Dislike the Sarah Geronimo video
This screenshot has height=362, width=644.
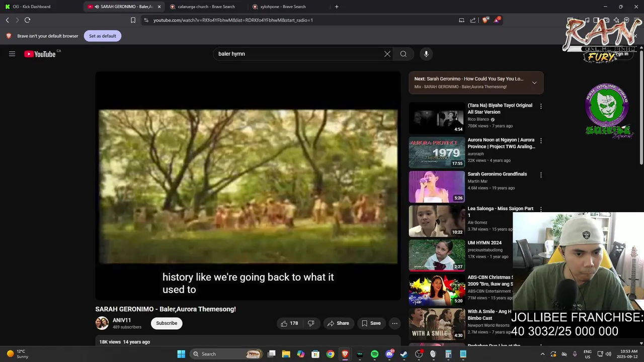click(311, 323)
